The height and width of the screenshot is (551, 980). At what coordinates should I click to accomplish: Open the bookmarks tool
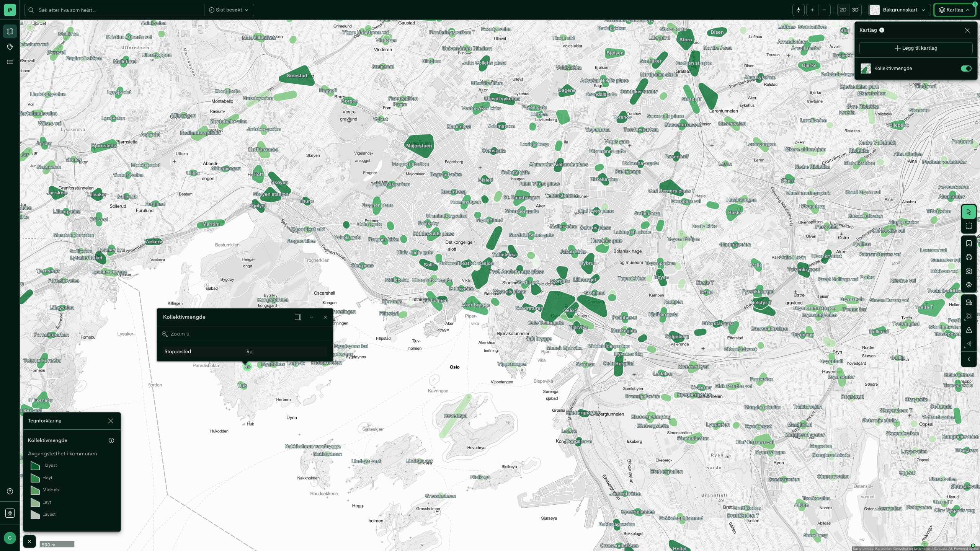(x=969, y=243)
